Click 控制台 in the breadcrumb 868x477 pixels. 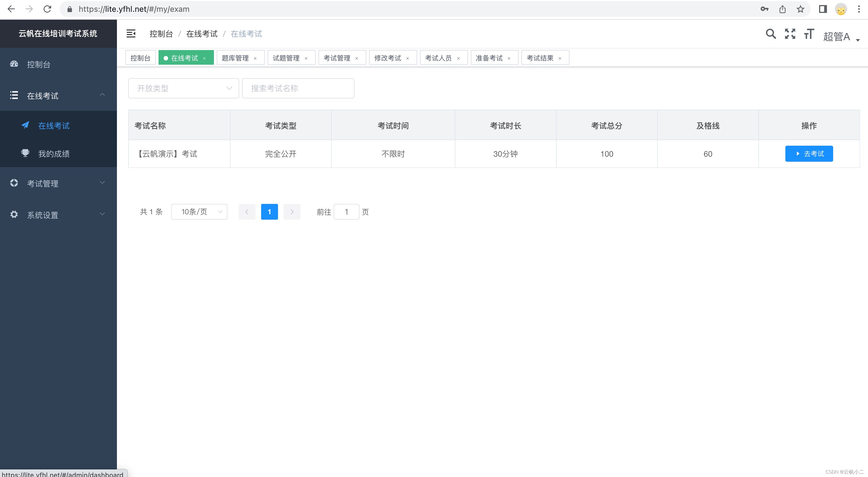click(x=161, y=34)
